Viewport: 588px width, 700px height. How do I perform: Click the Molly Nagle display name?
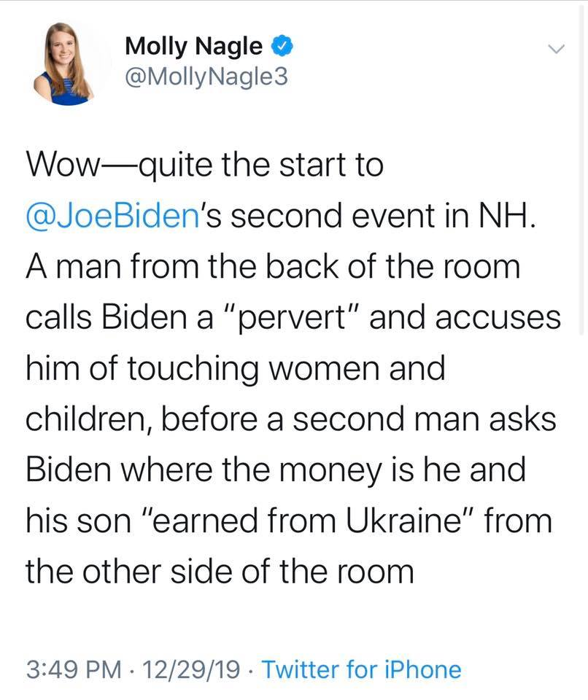coord(194,47)
